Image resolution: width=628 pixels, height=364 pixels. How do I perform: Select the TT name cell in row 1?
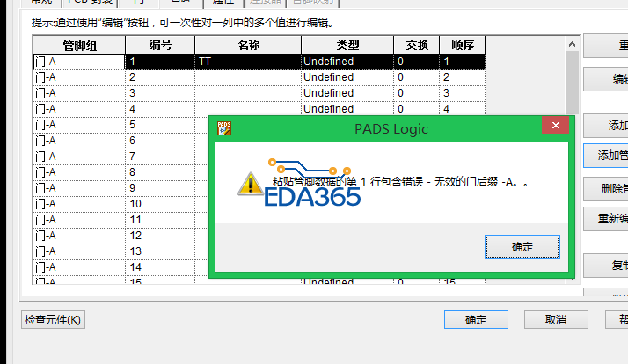(248, 62)
